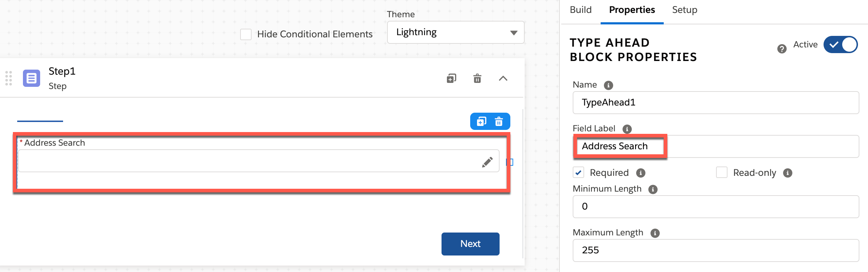
Task: Click the pencil icon in Address Search field
Action: pyautogui.click(x=487, y=162)
